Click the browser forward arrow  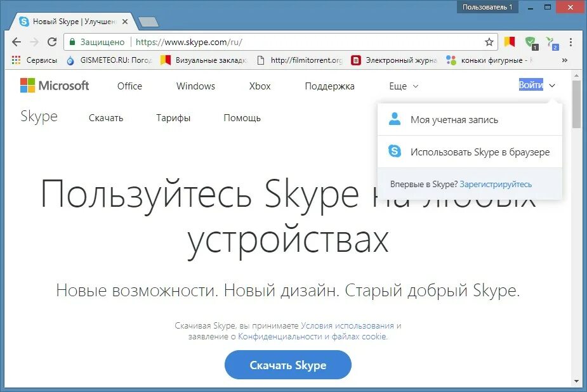click(34, 42)
